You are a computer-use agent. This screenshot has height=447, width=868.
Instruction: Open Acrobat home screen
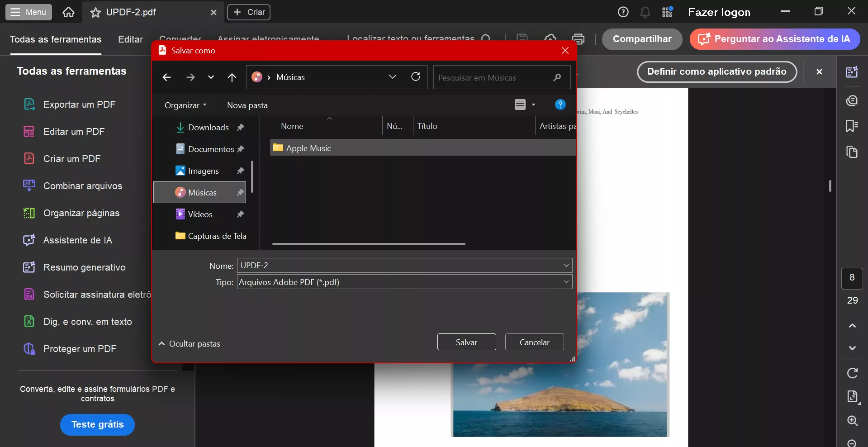click(68, 12)
